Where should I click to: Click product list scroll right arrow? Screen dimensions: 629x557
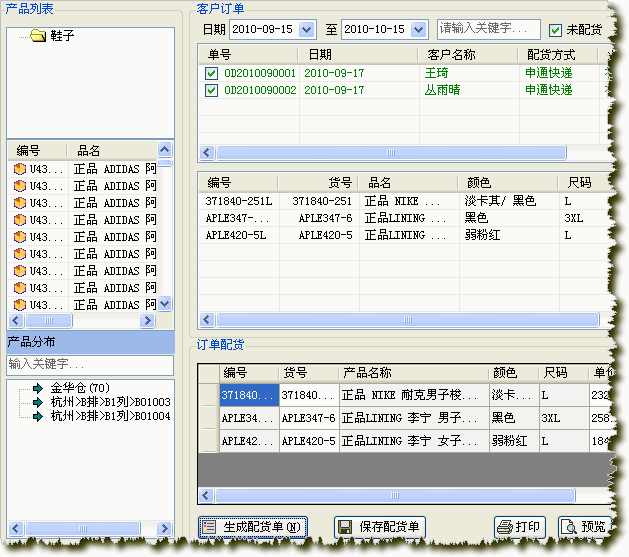tap(148, 320)
